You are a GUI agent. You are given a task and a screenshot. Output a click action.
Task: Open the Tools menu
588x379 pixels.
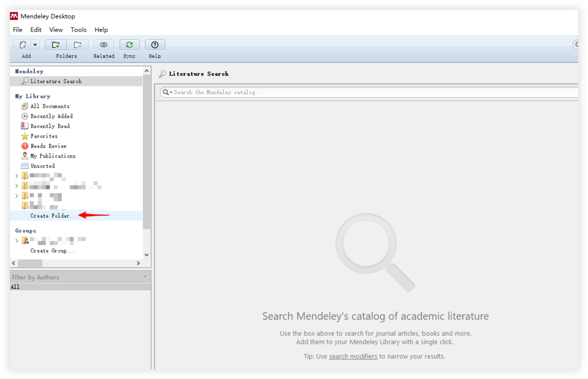[78, 29]
